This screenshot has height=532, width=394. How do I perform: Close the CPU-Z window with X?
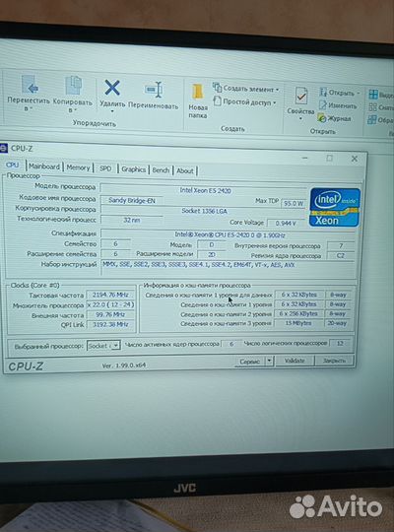[x=355, y=159]
